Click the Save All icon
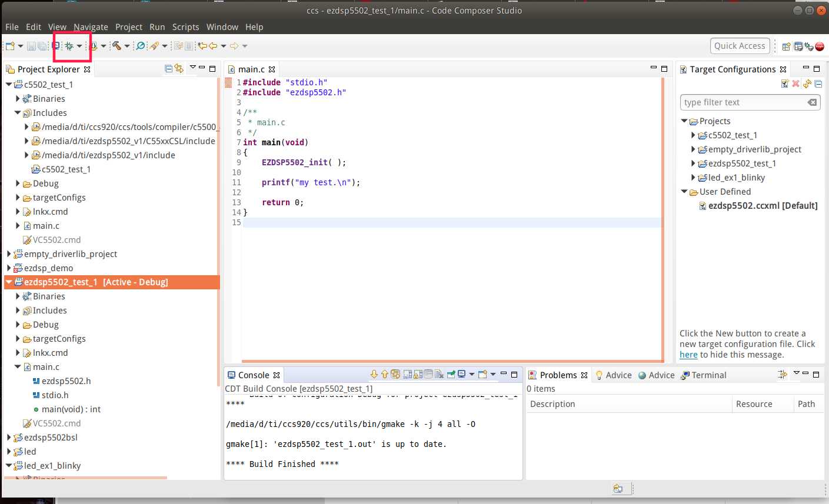The image size is (829, 504). pos(42,46)
